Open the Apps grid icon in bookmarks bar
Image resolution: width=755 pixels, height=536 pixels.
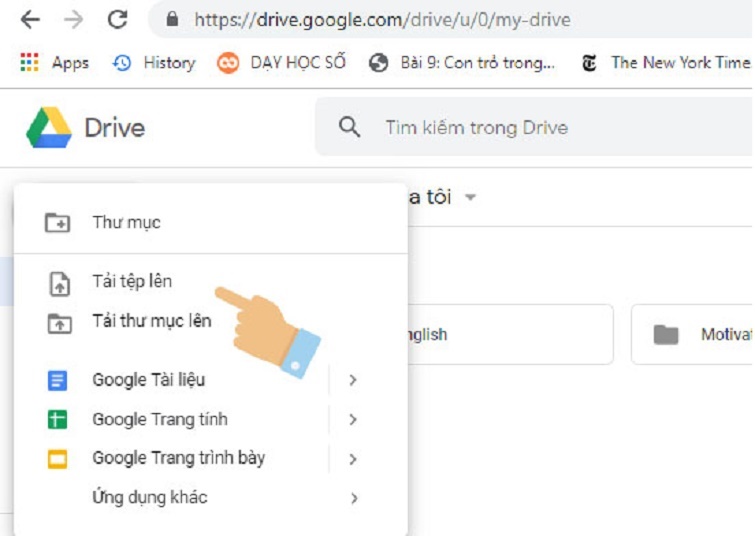29,62
